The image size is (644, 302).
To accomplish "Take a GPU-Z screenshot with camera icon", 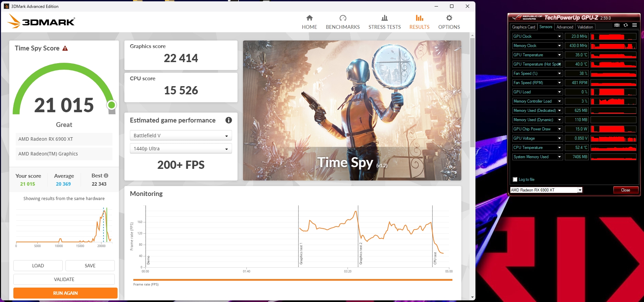I will point(617,25).
